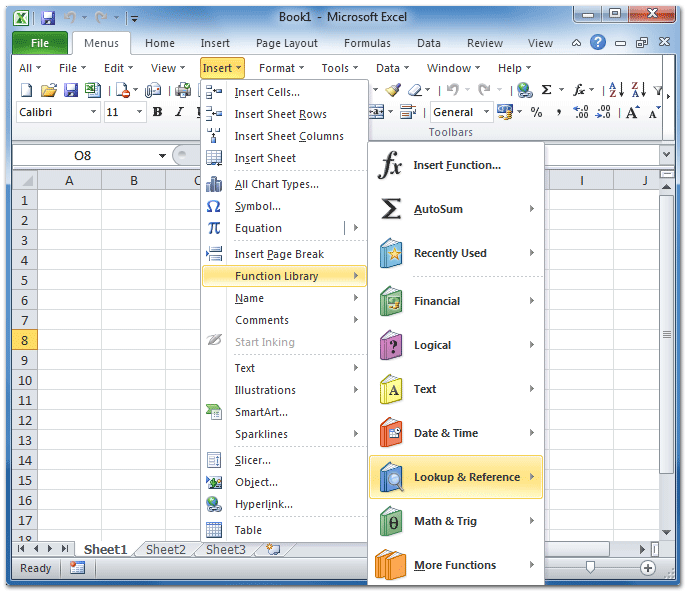The height and width of the screenshot is (595, 688).
Task: Open the More Functions submenu
Action: [456, 565]
